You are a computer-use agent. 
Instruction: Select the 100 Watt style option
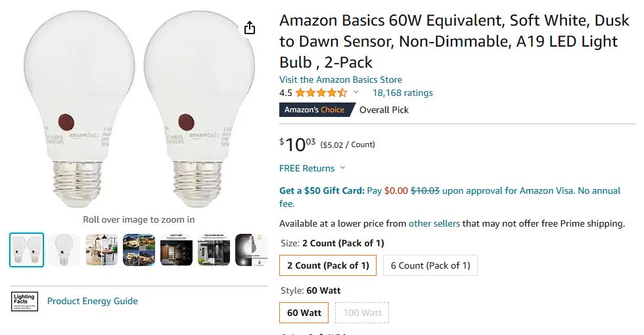[x=362, y=313]
